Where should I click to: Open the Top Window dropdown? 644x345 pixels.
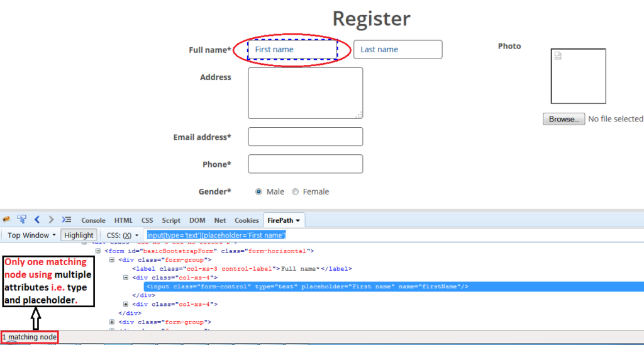point(31,235)
